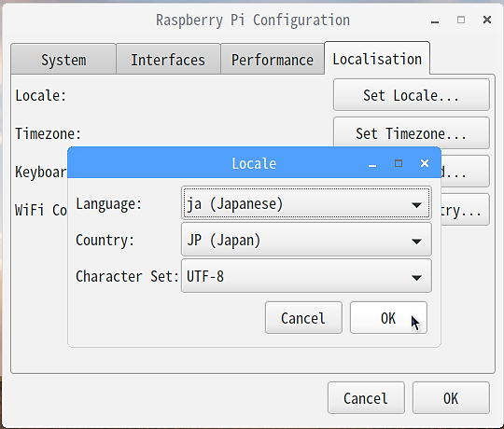Click Cancel in Raspberry Pi Configuration window
Screen dimensions: 504x429
pos(366,398)
